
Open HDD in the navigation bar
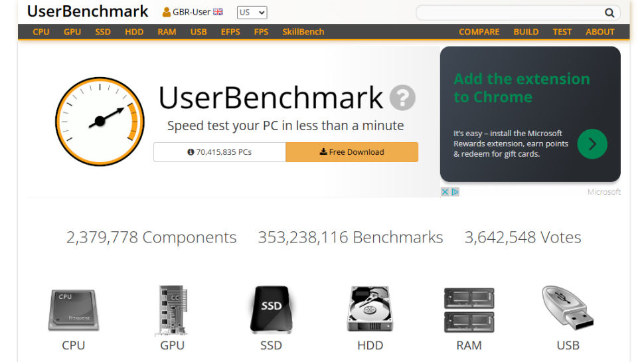click(x=134, y=32)
